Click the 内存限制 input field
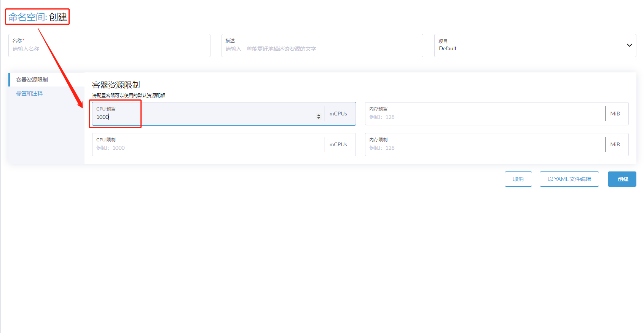The image size is (644, 333). pyautogui.click(x=485, y=145)
